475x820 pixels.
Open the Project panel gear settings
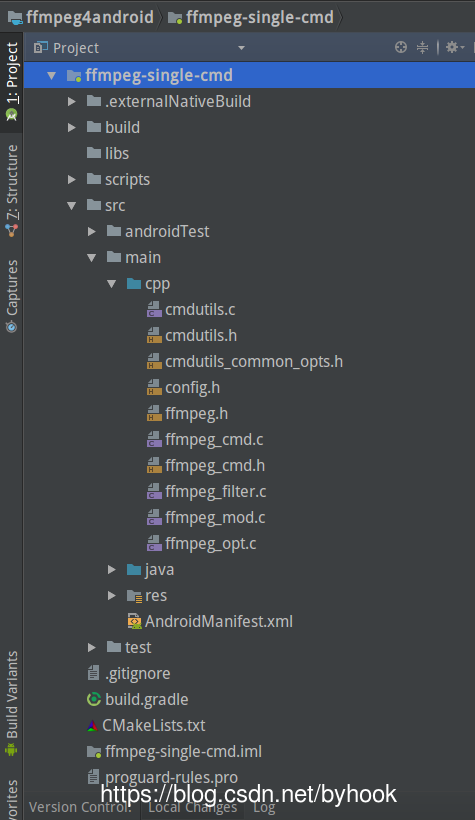point(455,48)
